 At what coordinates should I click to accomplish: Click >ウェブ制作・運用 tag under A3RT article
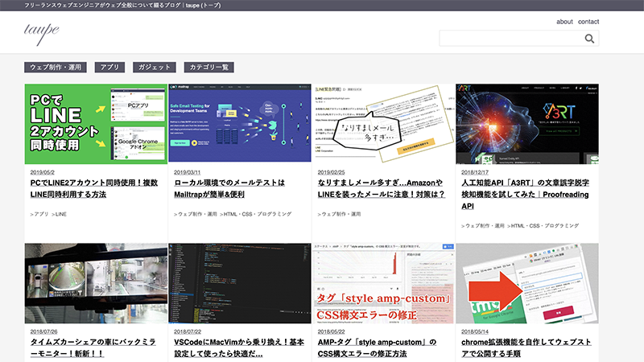[483, 226]
